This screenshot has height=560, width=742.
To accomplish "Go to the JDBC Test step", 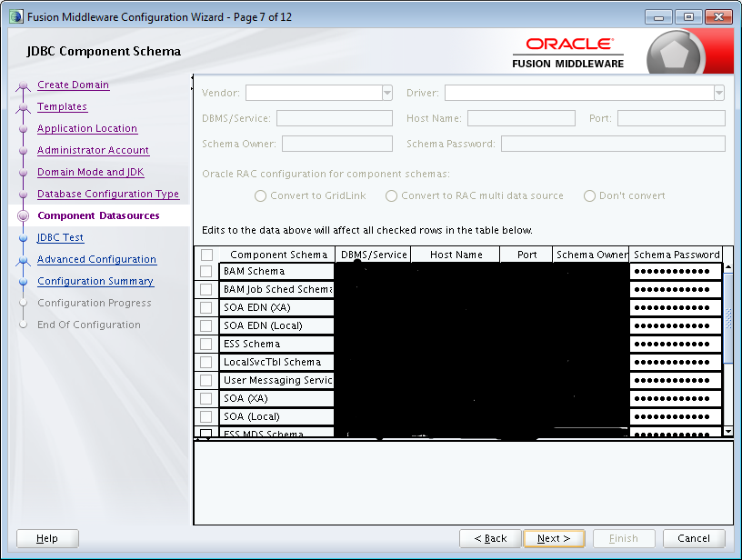I will tap(61, 237).
